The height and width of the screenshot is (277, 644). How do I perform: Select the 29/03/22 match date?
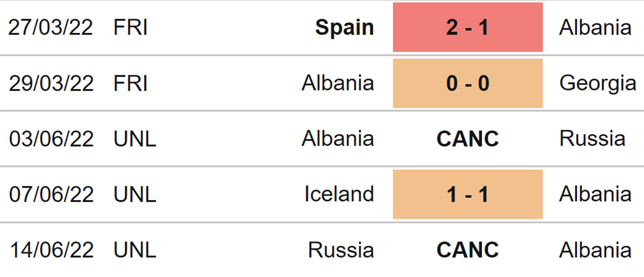(x=51, y=83)
